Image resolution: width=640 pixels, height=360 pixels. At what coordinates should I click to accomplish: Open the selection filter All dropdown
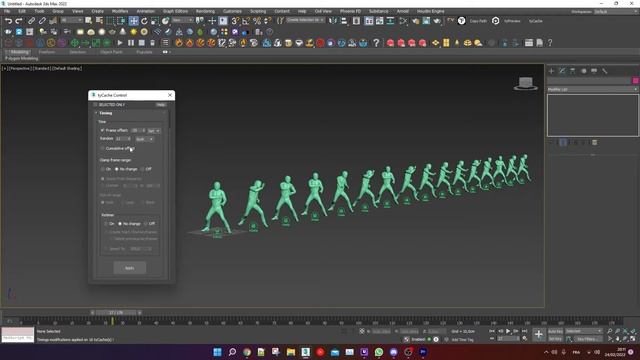[72, 20]
